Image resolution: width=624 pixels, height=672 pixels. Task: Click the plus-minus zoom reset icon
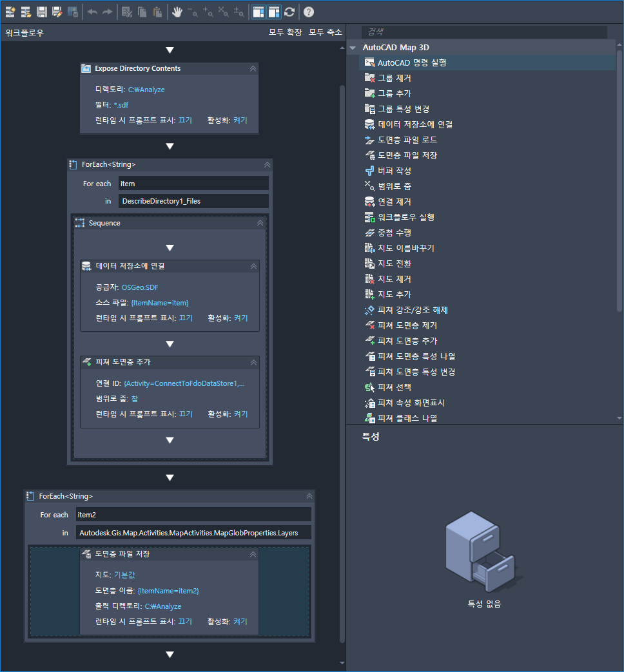239,12
